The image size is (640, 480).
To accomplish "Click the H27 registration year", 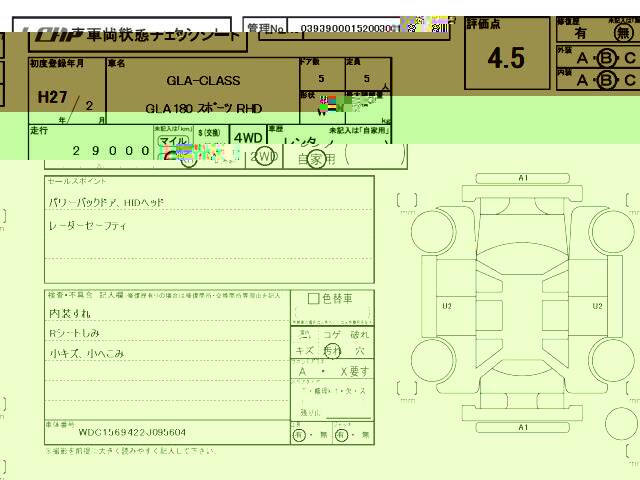I will pos(52,97).
